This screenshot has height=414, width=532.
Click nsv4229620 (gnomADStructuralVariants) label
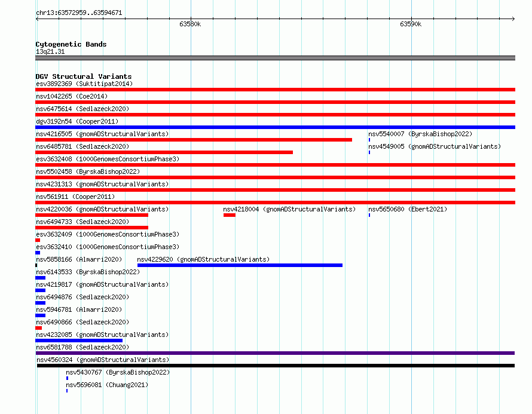click(203, 259)
